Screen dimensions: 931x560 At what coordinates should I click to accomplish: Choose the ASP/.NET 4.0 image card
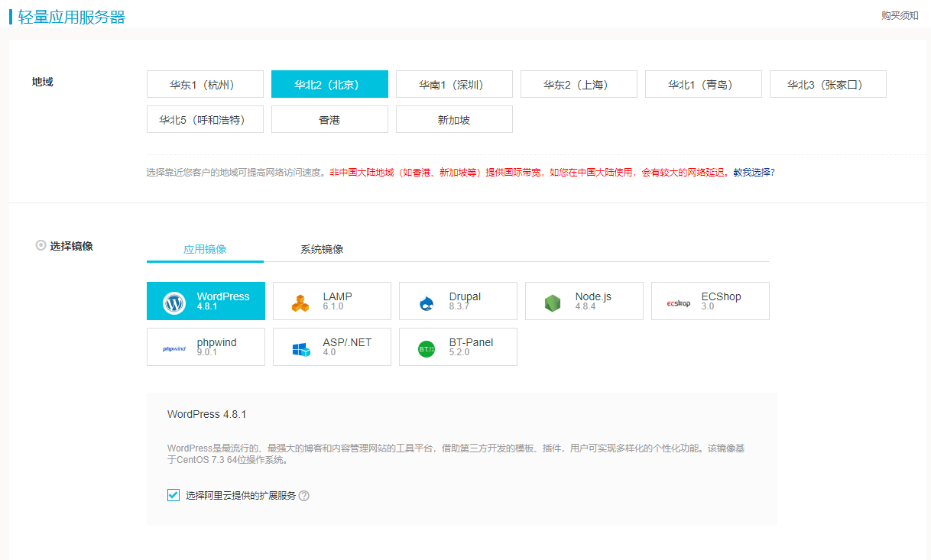[332, 347]
